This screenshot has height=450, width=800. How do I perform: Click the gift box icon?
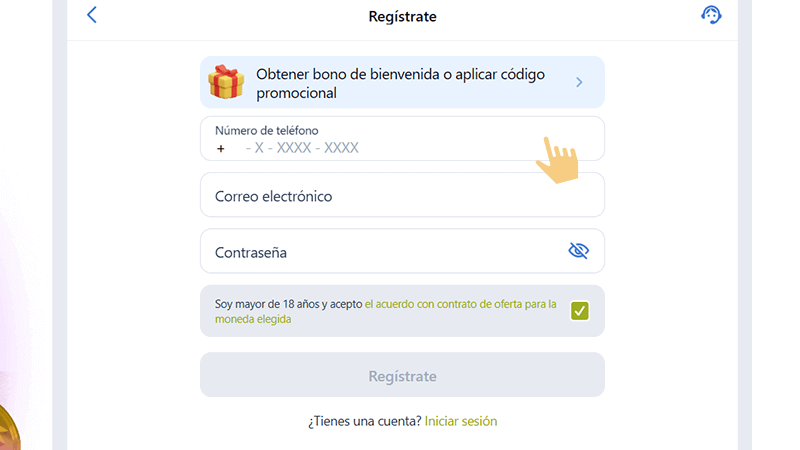(x=226, y=82)
